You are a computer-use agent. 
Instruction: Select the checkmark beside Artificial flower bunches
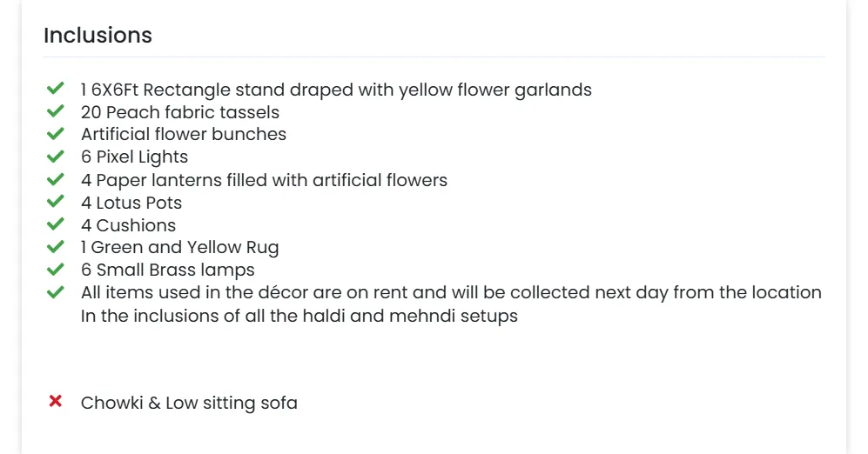56,134
